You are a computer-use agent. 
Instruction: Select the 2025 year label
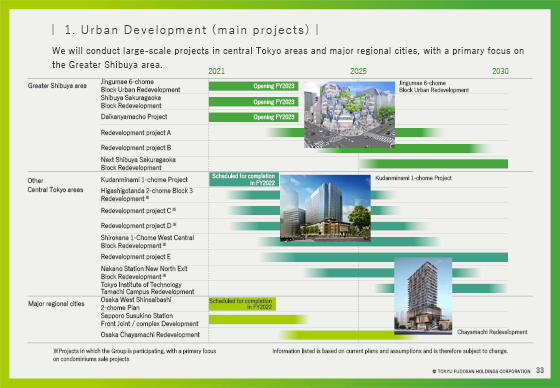(x=358, y=71)
